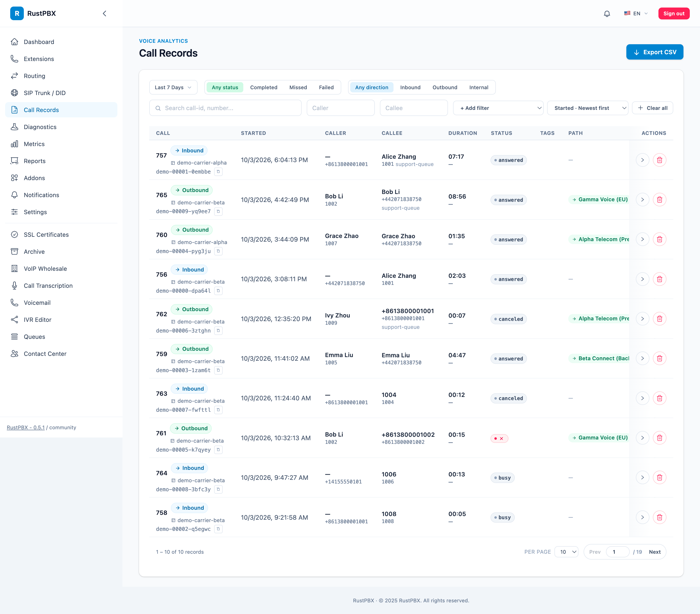
Task: Open the Last 7 Days range dropdown
Action: click(x=173, y=87)
